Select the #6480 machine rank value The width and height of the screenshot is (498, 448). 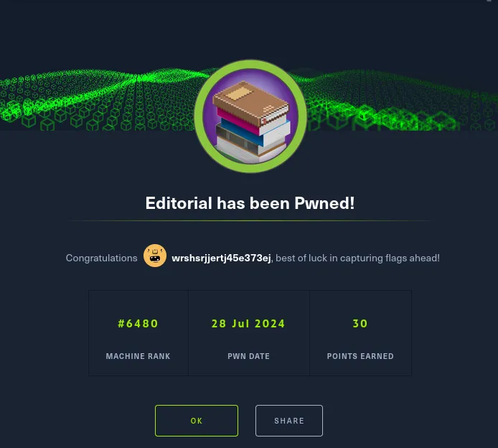[x=138, y=324]
